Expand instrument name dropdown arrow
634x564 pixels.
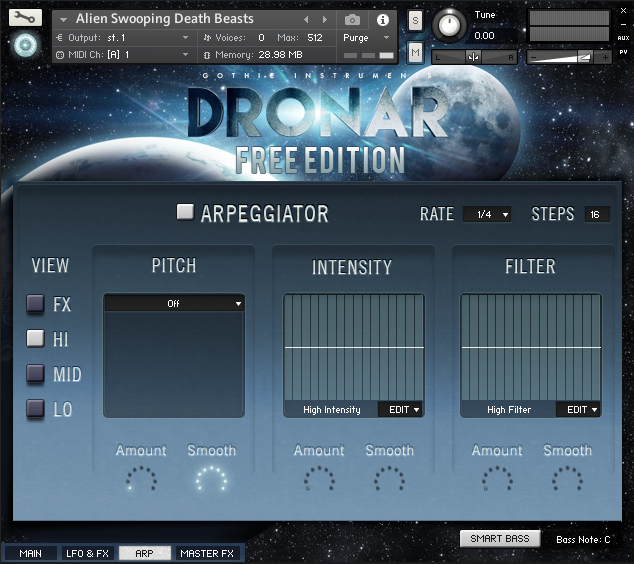point(63,19)
